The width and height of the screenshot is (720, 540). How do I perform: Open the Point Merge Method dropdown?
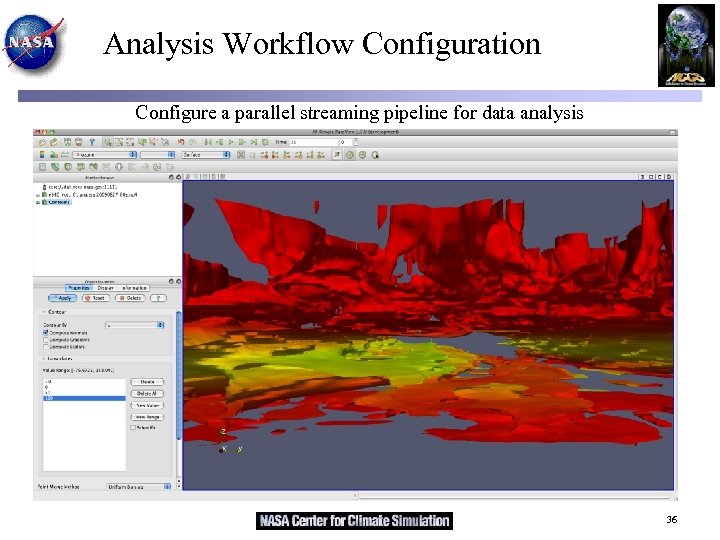pos(139,486)
